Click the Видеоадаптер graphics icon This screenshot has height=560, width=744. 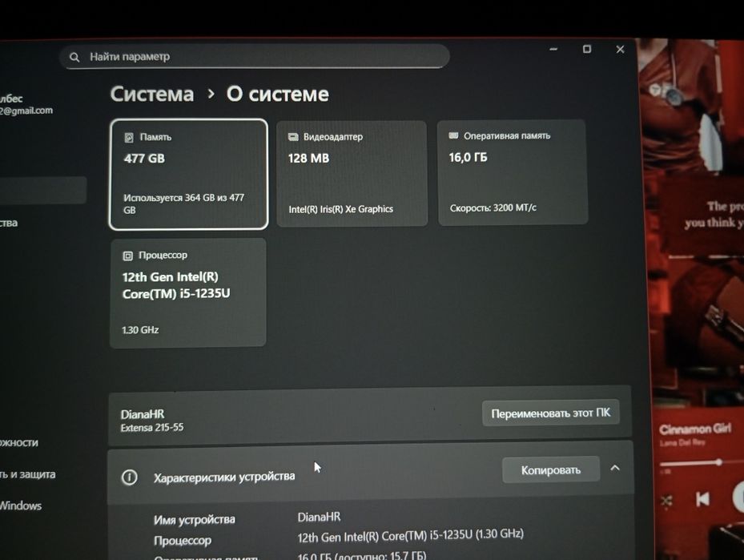point(293,137)
